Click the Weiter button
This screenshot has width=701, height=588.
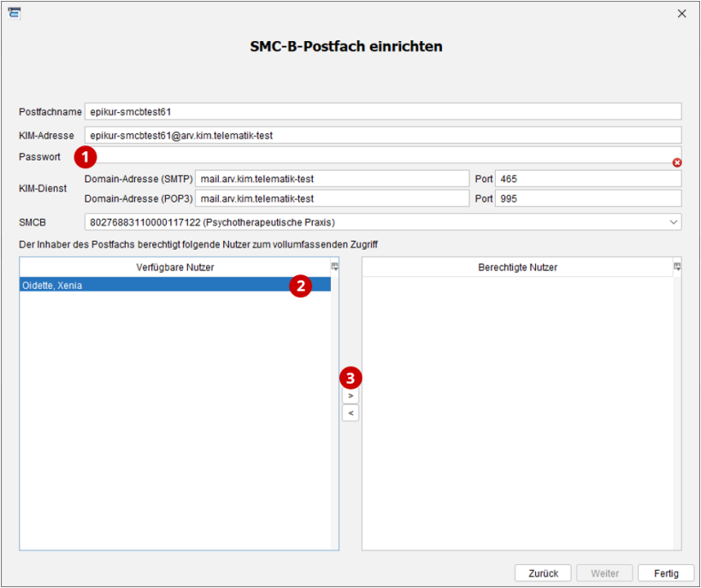[604, 573]
